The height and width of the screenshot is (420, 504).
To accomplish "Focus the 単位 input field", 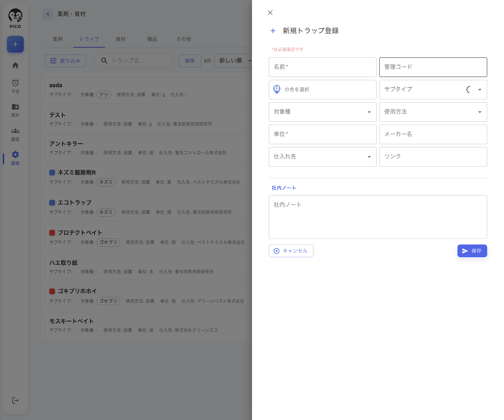I will coord(323,134).
